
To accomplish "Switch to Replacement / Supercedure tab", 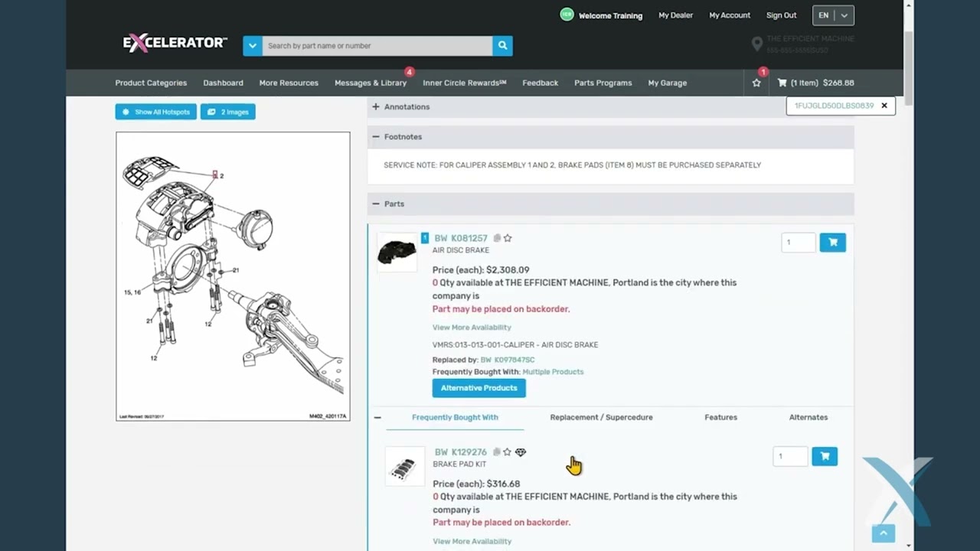I will [601, 418].
